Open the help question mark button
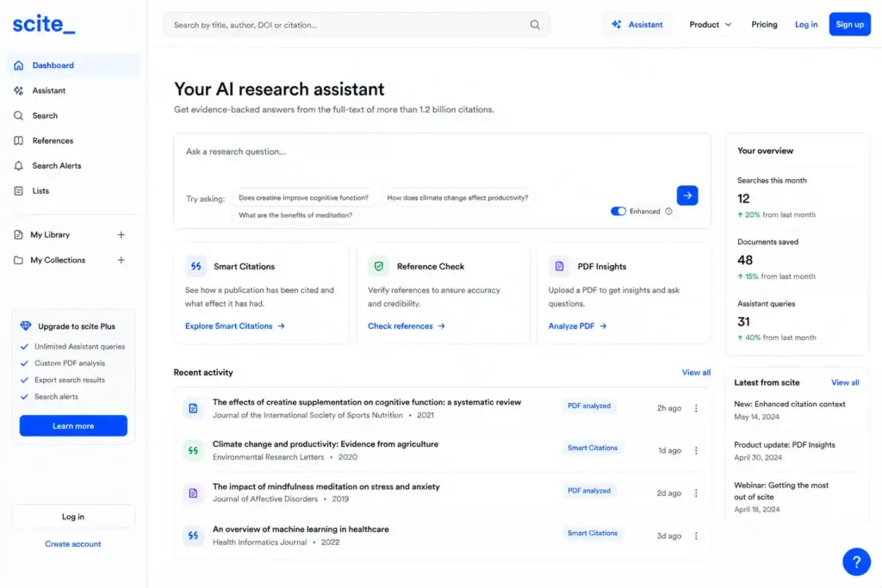 tap(856, 561)
